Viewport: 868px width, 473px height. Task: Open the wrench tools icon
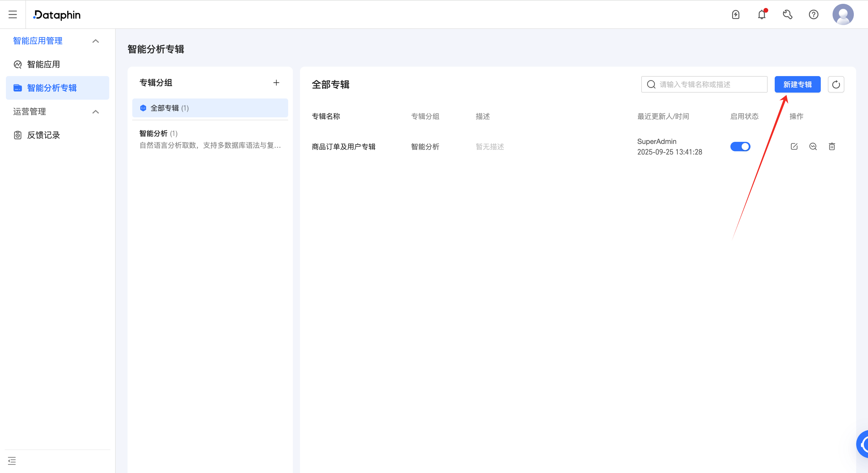click(787, 14)
